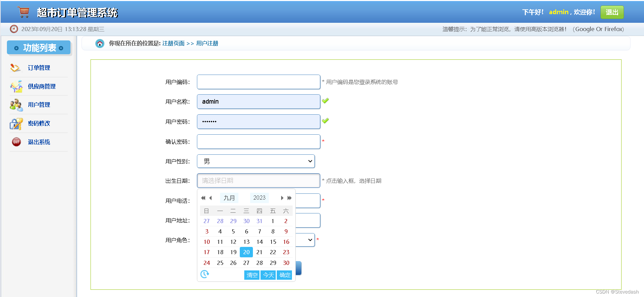This screenshot has height=297, width=644.
Task: Focus the 用户名称 field containing admin
Action: click(x=258, y=102)
